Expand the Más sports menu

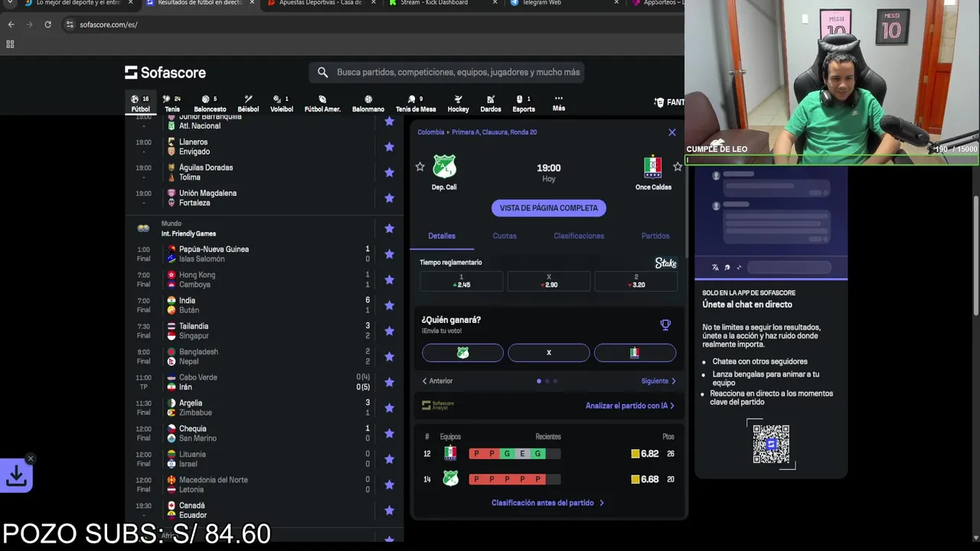(559, 103)
